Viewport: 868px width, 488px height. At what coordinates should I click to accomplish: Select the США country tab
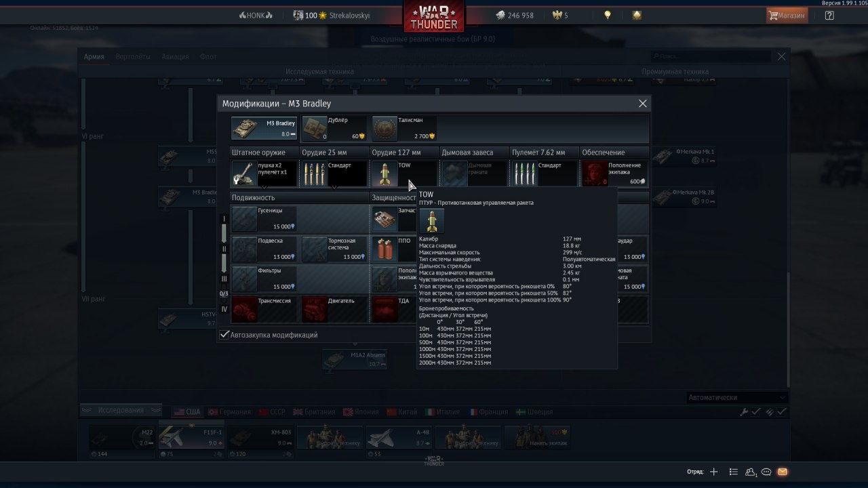[188, 411]
